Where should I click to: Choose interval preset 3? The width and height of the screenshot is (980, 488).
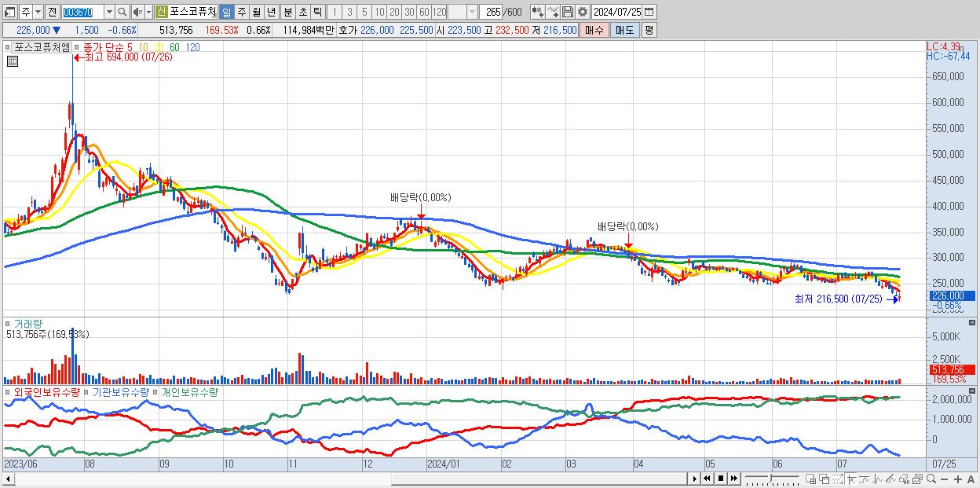click(349, 12)
